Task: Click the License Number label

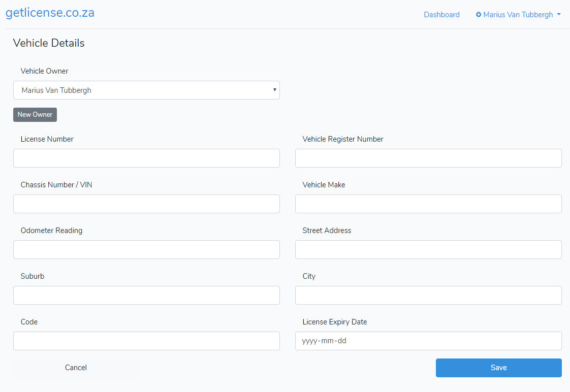Action: (x=47, y=139)
